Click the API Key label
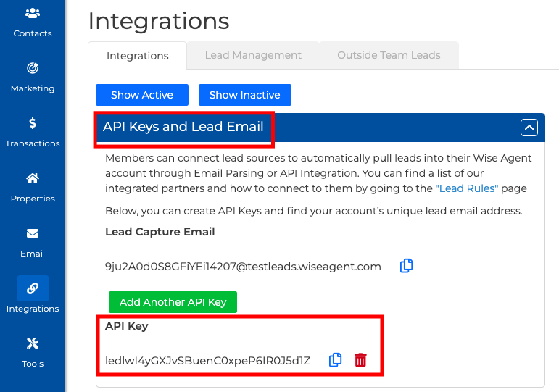559x392 pixels. 127,326
